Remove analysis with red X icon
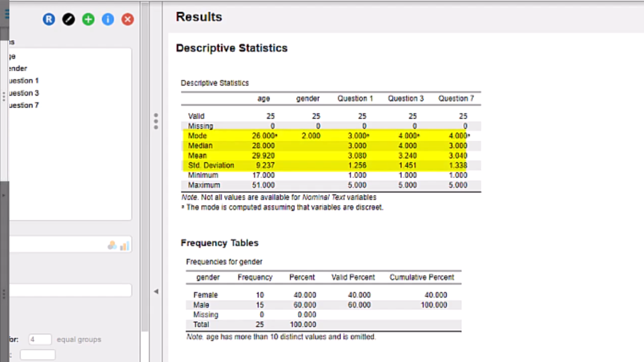 (127, 19)
